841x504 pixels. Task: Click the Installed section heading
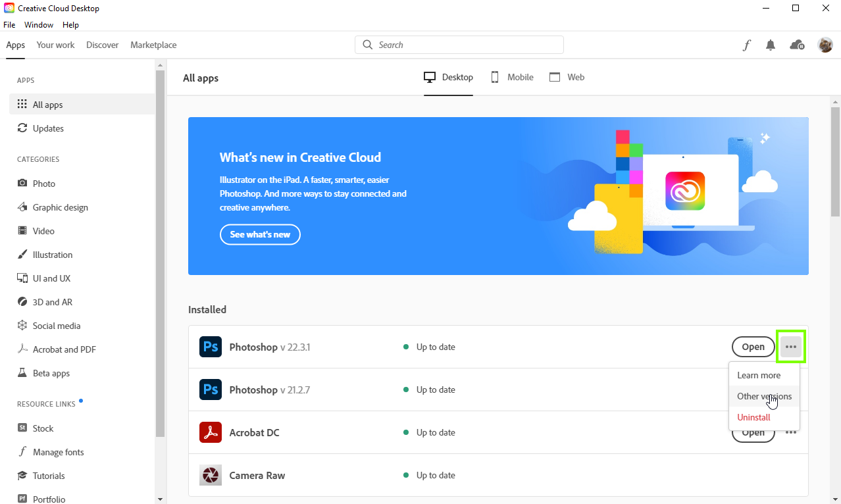(x=207, y=309)
